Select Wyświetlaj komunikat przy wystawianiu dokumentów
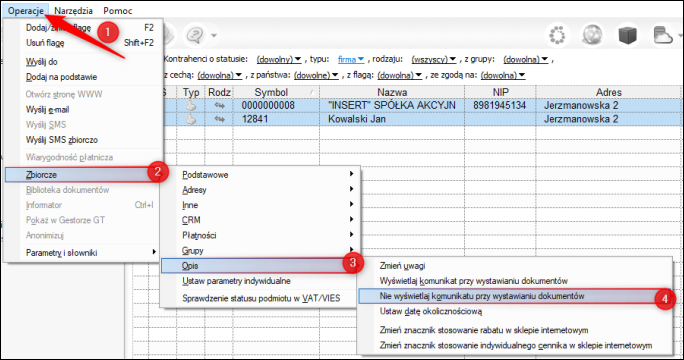Image resolution: width=684 pixels, height=360 pixels. click(x=515, y=281)
